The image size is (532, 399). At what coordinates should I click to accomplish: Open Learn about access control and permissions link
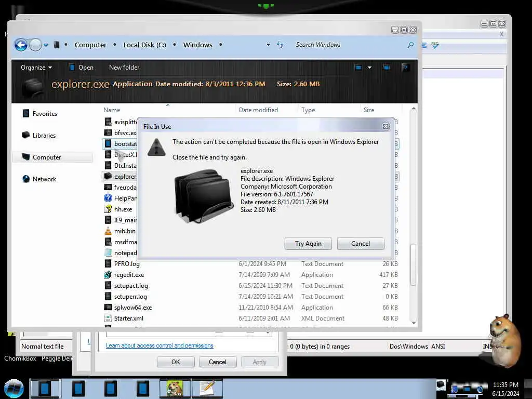click(159, 345)
